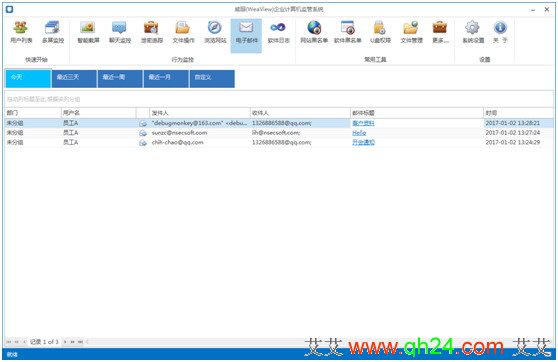Click the app logo in the title bar
The height and width of the screenshot is (362, 558).
tap(10, 9)
